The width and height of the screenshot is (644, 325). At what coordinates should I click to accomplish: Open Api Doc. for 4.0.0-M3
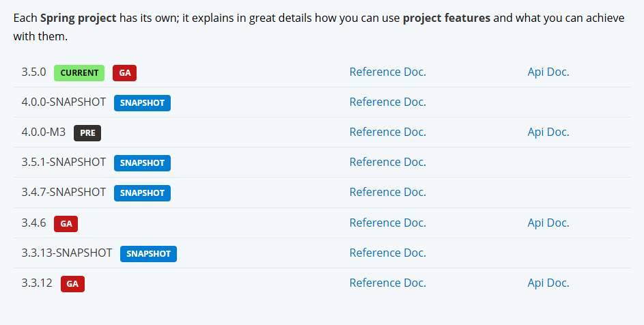pos(548,132)
